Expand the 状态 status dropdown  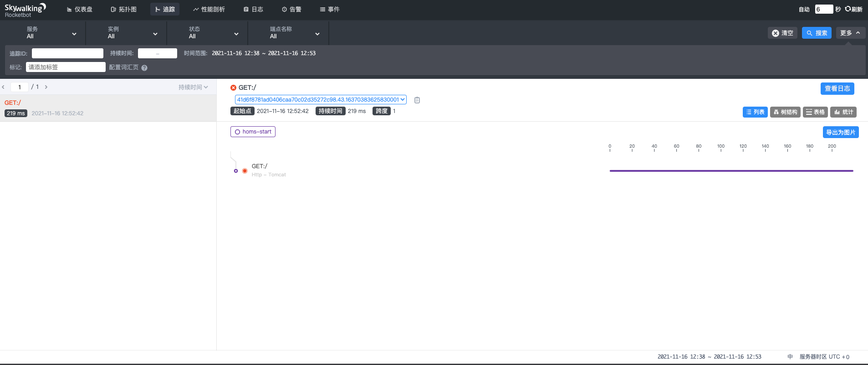207,33
